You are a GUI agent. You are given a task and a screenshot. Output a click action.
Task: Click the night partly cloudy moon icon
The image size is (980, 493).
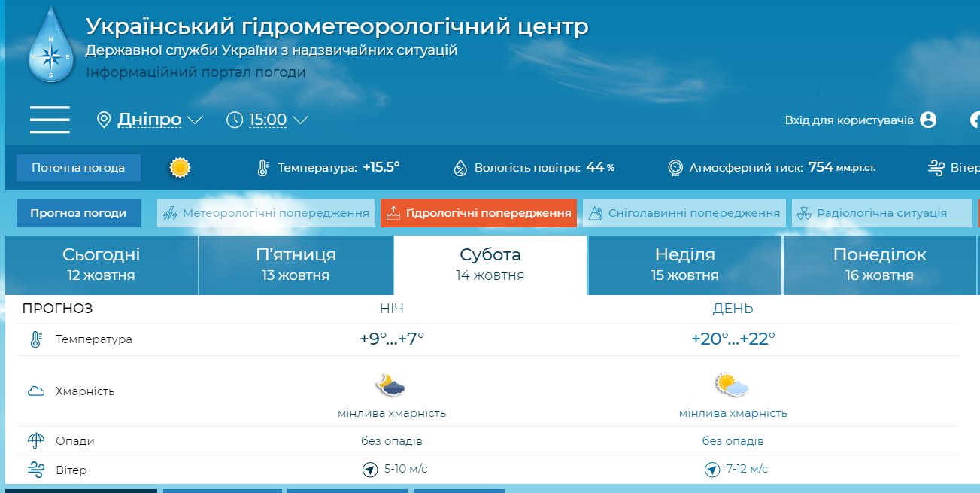pos(390,385)
